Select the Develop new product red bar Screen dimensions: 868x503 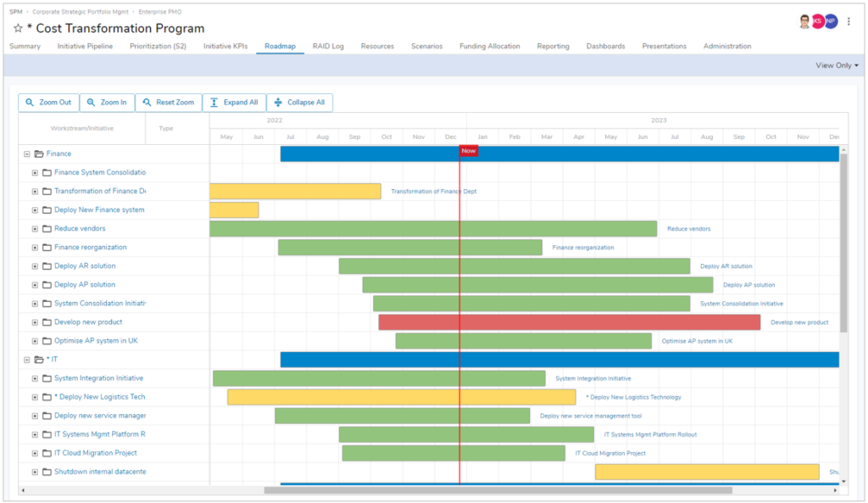[568, 321]
